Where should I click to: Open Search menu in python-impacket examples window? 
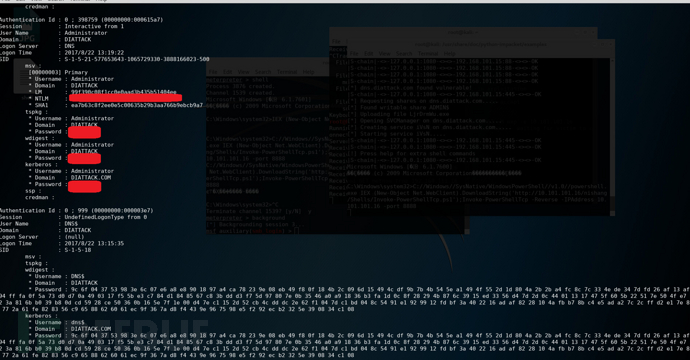(x=404, y=53)
